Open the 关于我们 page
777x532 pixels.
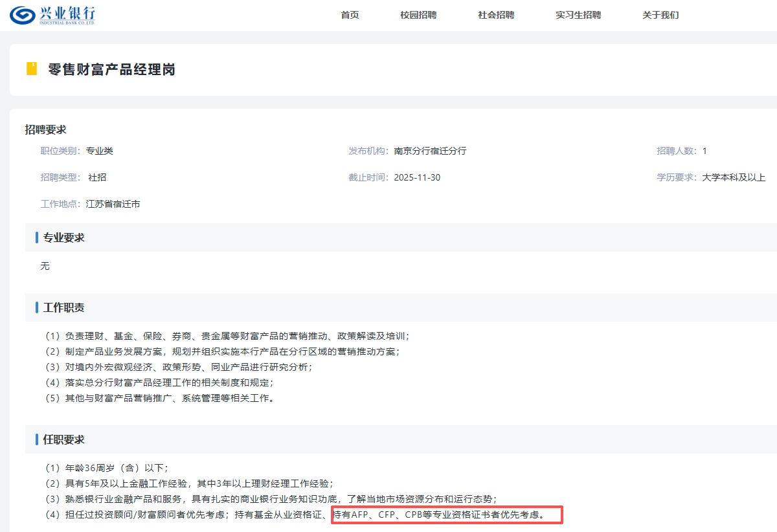(x=660, y=15)
